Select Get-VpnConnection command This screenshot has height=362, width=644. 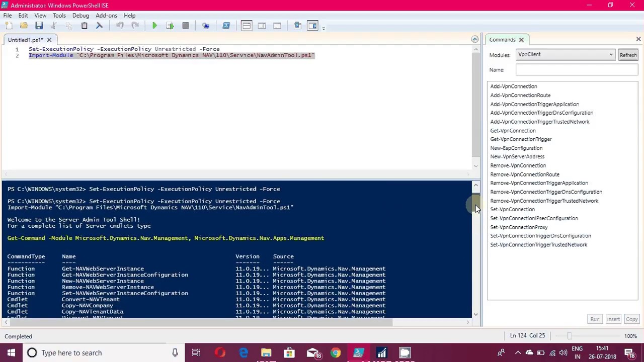[x=513, y=130]
